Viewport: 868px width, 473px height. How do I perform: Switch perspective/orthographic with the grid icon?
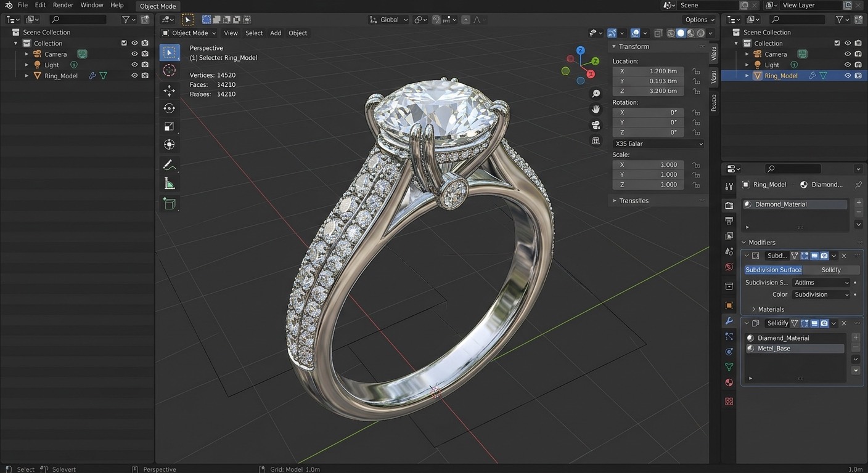(596, 141)
